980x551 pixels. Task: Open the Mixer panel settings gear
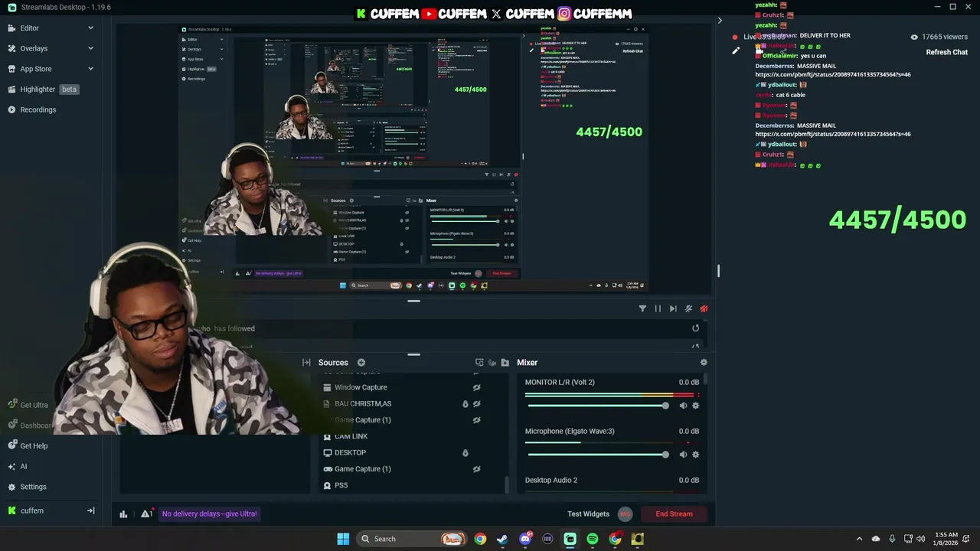pos(704,363)
